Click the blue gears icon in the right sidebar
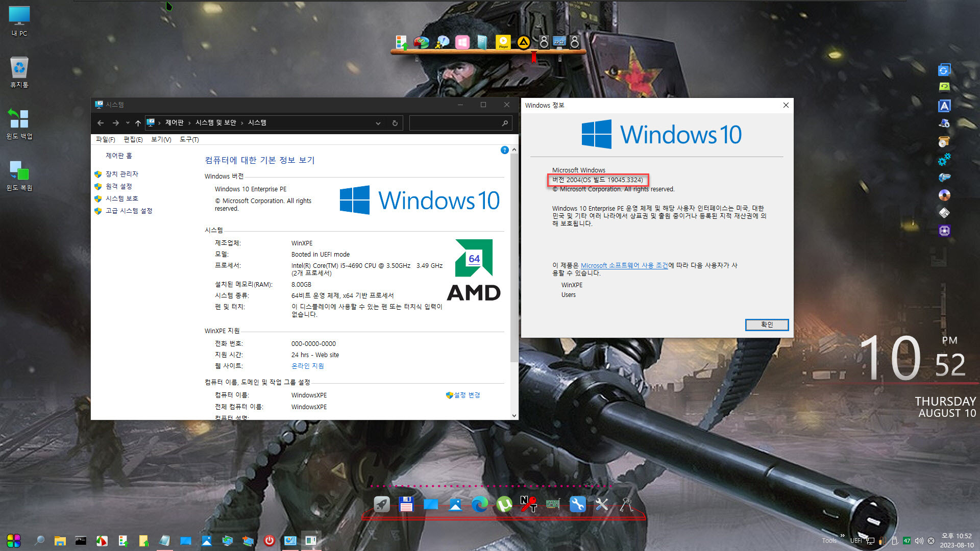Image resolution: width=980 pixels, height=551 pixels. 944,159
